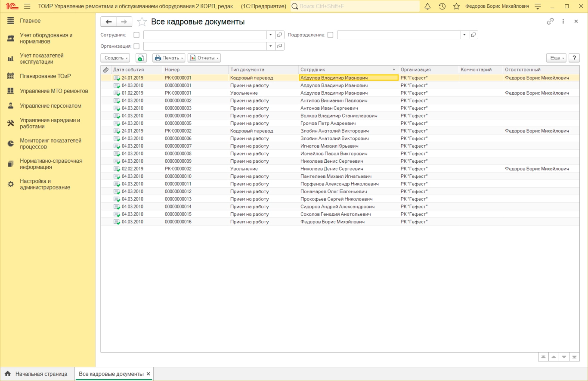Expand the Сотрудник field dropdown arrow
This screenshot has height=381, width=588.
pyautogui.click(x=270, y=35)
